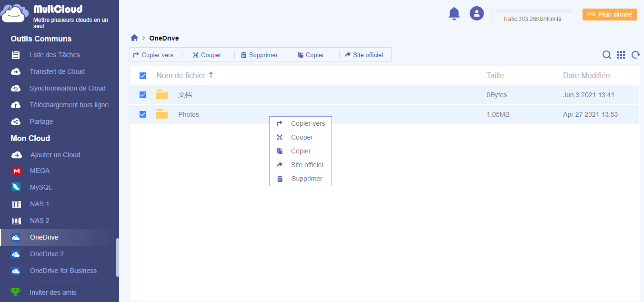Click the trash icon in context menu

coord(280,179)
